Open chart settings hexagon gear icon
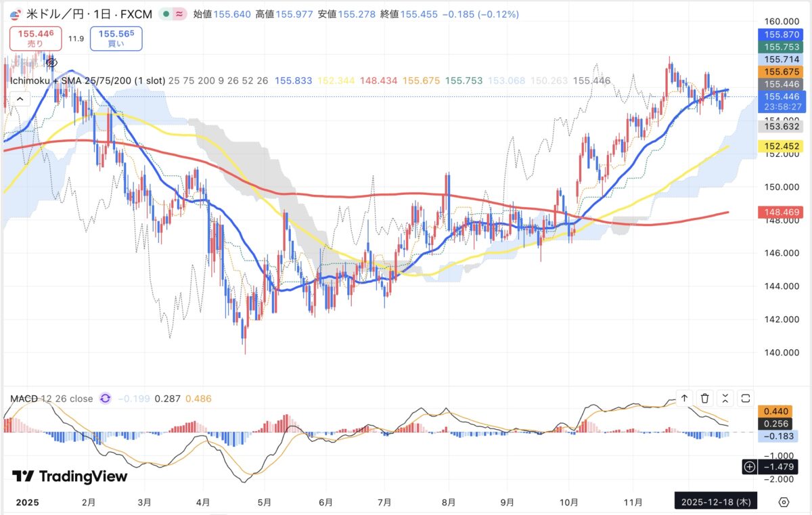Screen dimensions: 812x515 click(x=784, y=502)
